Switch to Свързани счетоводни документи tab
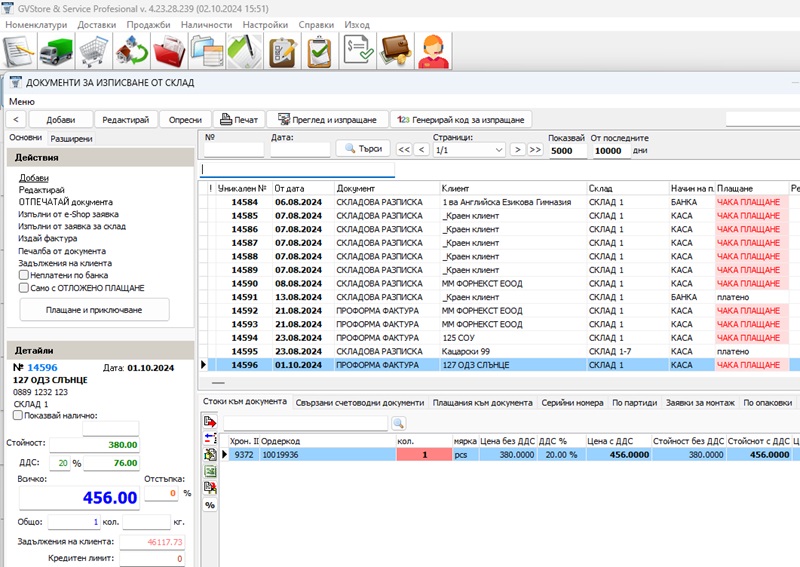 point(360,403)
